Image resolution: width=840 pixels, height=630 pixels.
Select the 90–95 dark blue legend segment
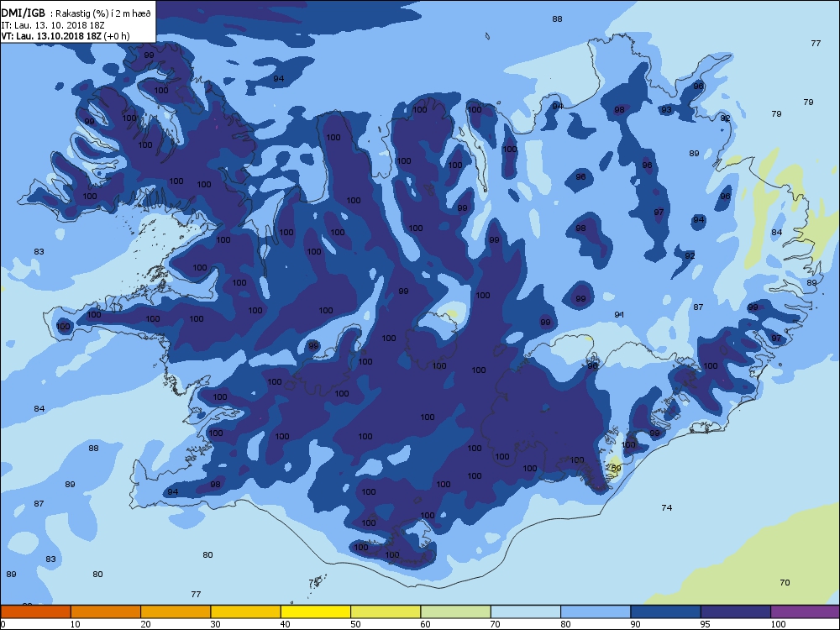[x=666, y=612]
